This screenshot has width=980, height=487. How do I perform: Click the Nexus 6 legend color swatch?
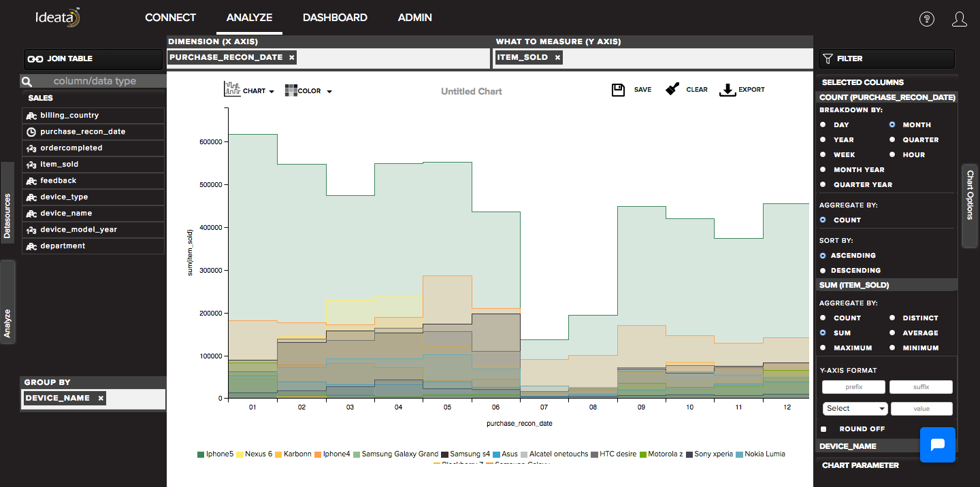[x=240, y=454]
